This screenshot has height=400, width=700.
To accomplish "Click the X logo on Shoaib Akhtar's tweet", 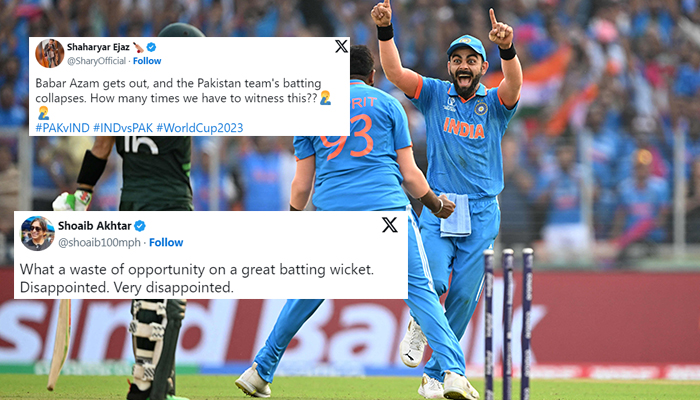I will point(390,225).
